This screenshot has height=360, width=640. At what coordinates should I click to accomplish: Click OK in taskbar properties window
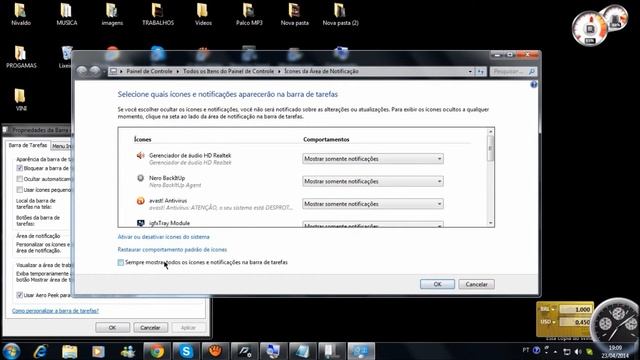tap(113, 327)
